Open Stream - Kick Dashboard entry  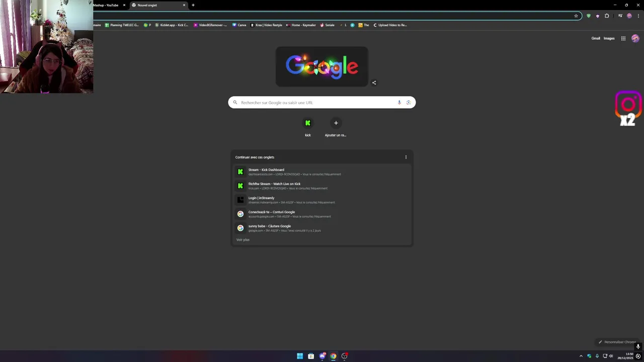(322, 172)
